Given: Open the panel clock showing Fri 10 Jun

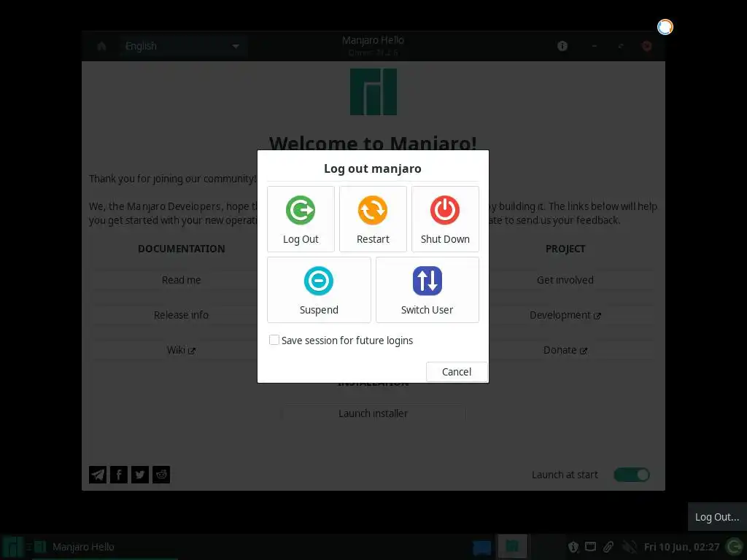Looking at the screenshot, I should [x=681, y=547].
